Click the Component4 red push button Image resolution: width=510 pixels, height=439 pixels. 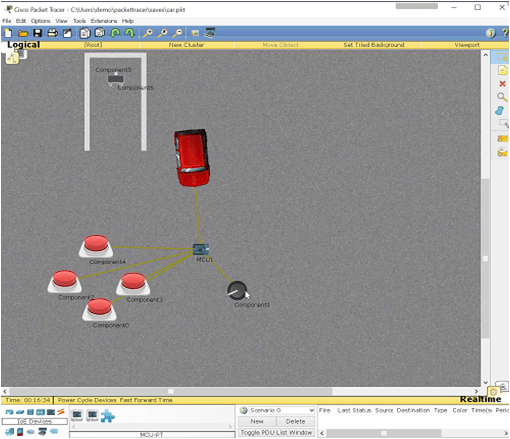[96, 246]
